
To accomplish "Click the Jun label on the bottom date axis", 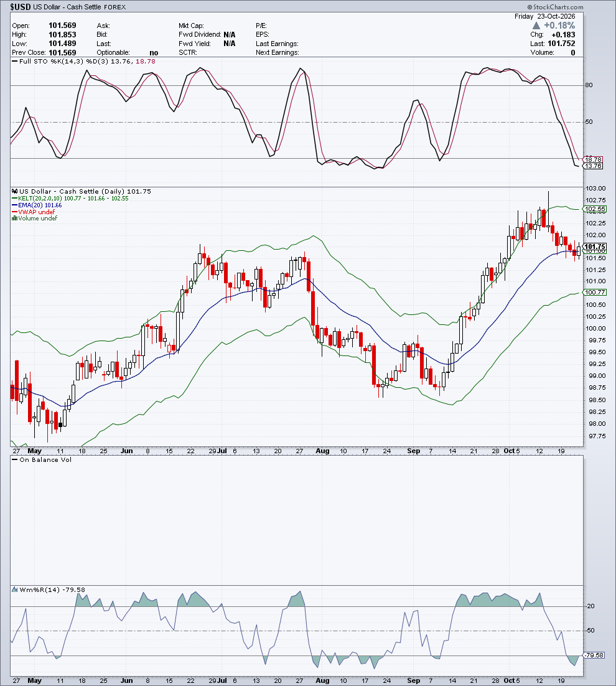I will (x=126, y=680).
